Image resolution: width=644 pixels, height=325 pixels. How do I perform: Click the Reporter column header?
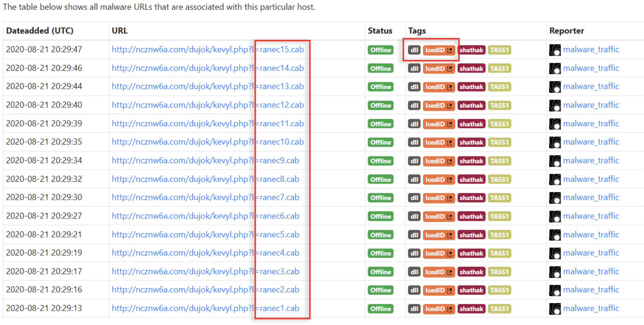coord(567,31)
